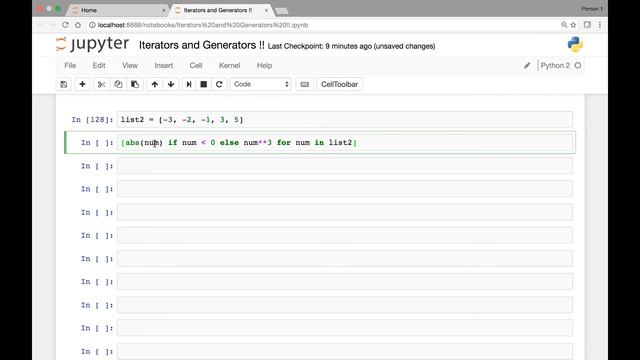Switch to the Home browser tab
The image size is (640, 360).
(x=118, y=10)
